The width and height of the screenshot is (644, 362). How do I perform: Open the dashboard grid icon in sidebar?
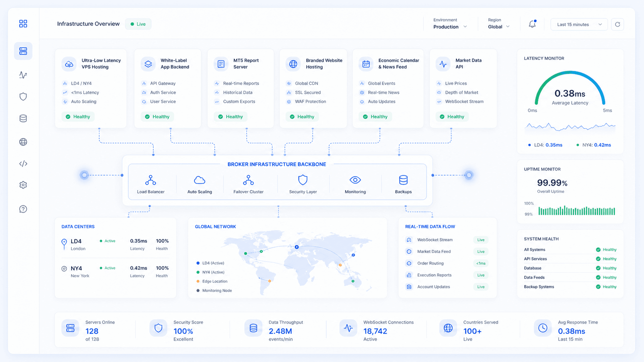(x=23, y=24)
